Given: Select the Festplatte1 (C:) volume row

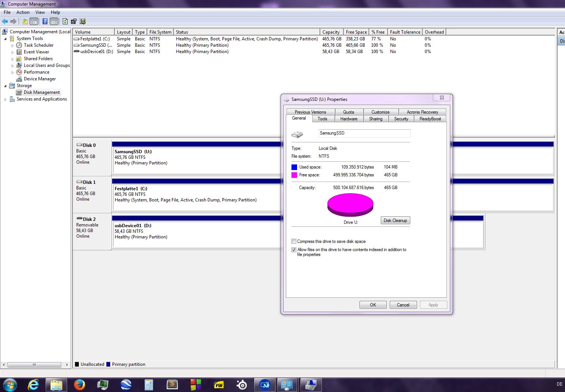Looking at the screenshot, I should pos(252,39).
